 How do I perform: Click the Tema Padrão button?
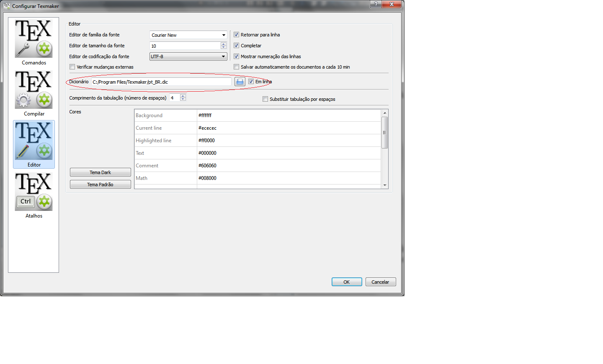tap(100, 185)
